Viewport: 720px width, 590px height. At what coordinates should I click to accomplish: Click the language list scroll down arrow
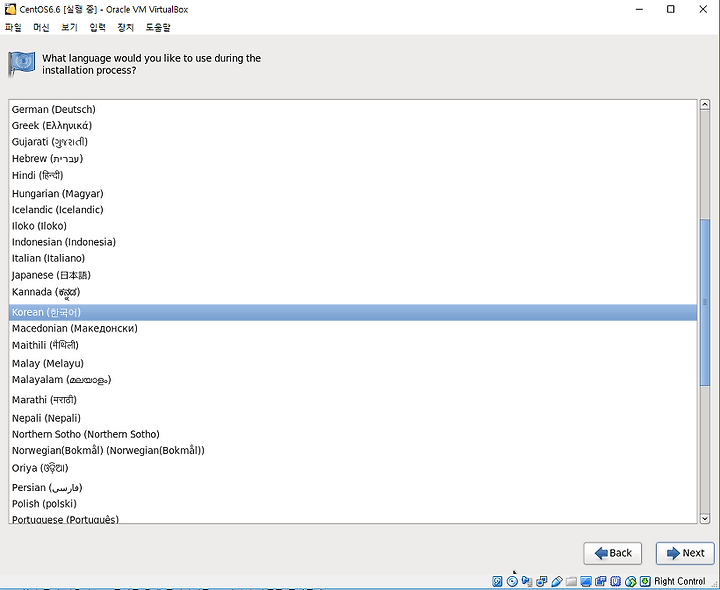(x=705, y=518)
